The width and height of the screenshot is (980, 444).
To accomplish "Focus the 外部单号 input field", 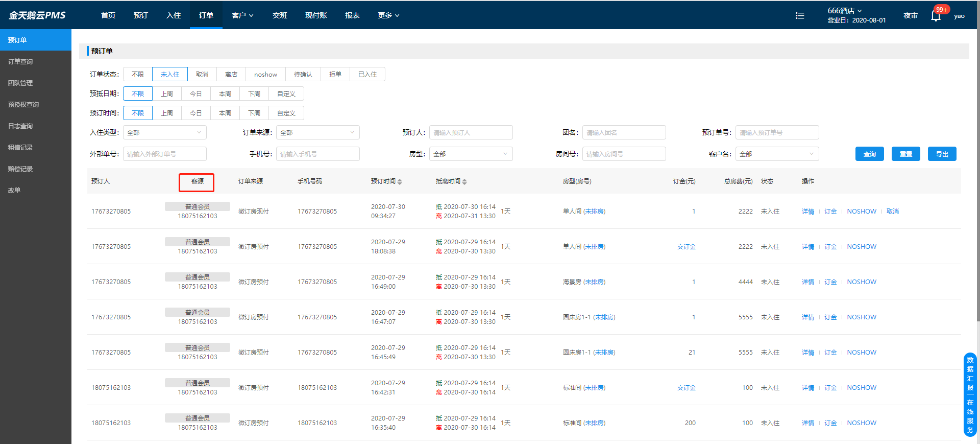I will point(165,154).
